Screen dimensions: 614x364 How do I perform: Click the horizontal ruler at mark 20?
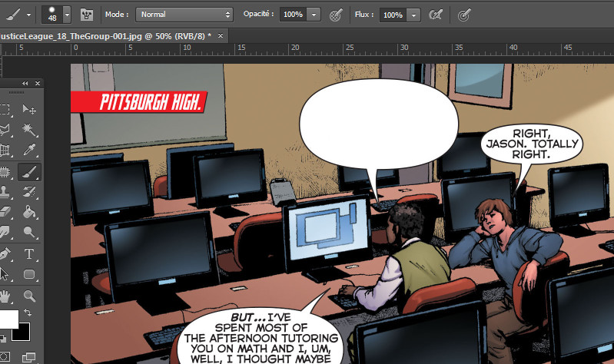294,49
